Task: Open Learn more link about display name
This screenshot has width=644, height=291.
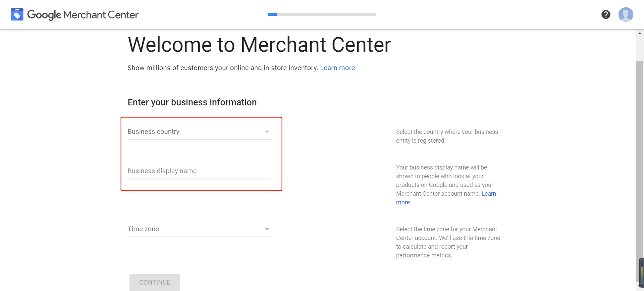Action: coord(489,194)
